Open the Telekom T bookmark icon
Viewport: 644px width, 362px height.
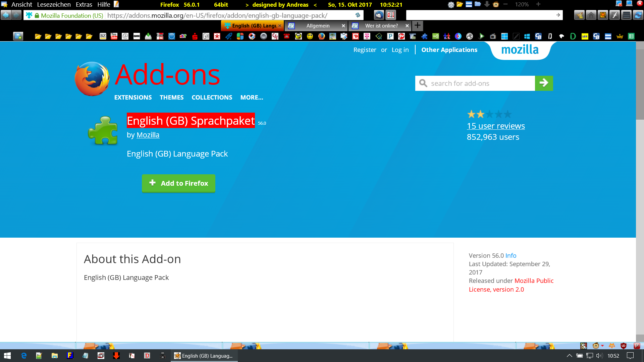[x=367, y=36]
